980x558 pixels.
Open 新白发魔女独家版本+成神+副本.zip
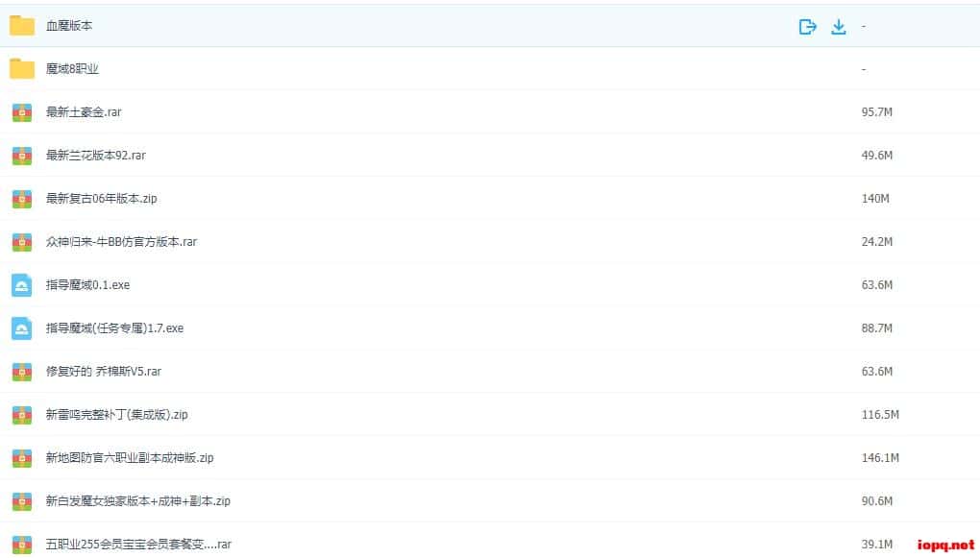pyautogui.click(x=137, y=501)
